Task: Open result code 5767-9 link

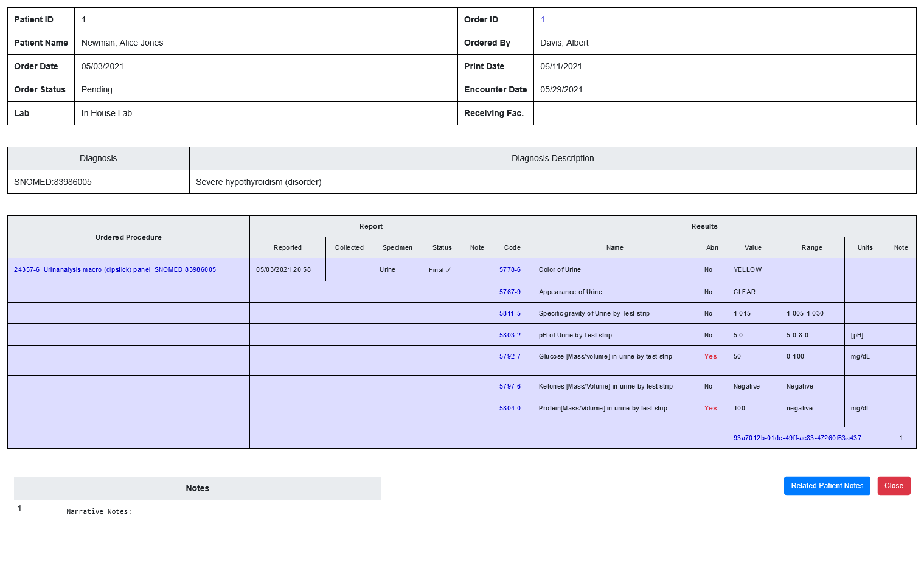Action: tap(510, 292)
